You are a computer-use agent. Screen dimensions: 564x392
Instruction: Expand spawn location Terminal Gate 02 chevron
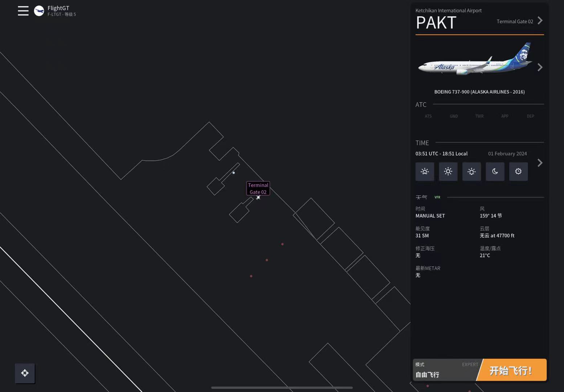540,21
